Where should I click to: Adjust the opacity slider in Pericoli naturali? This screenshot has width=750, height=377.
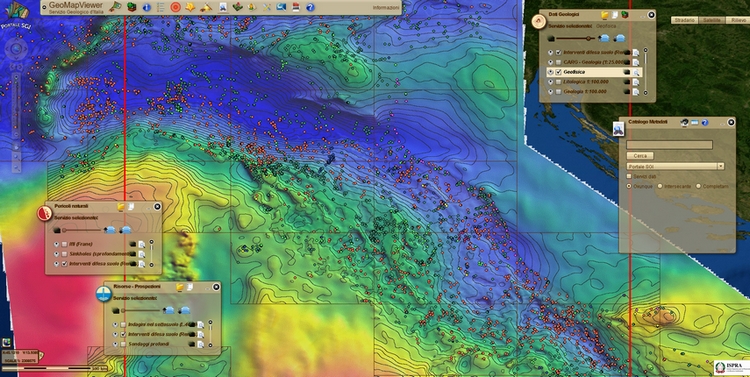pyautogui.click(x=83, y=230)
